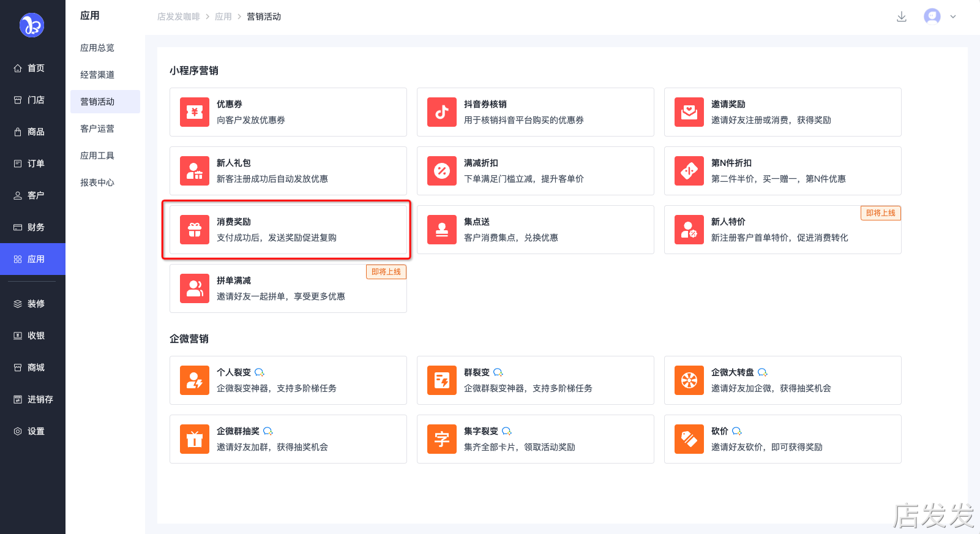Click the 消费奖励 gift icon
Viewport: 980px width, 534px height.
tap(195, 230)
